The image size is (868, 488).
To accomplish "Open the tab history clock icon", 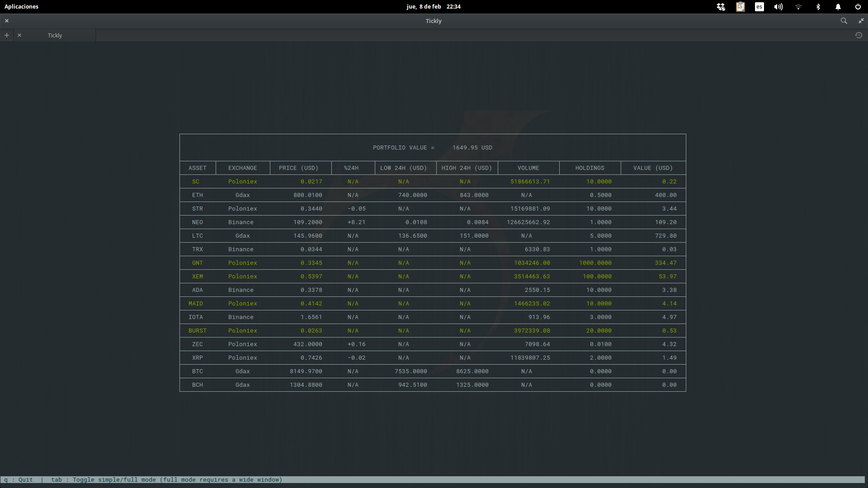I will [x=859, y=35].
